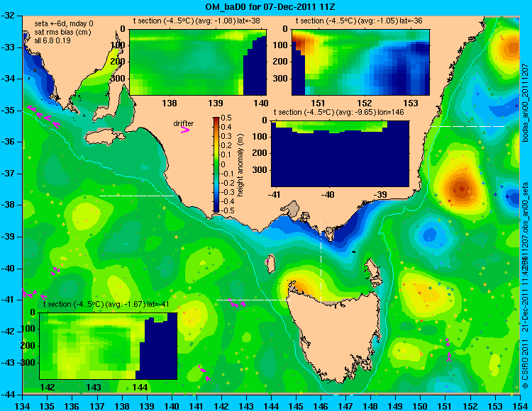Click the '146' longitude axis label
532x411 pixels.
pos(321,406)
